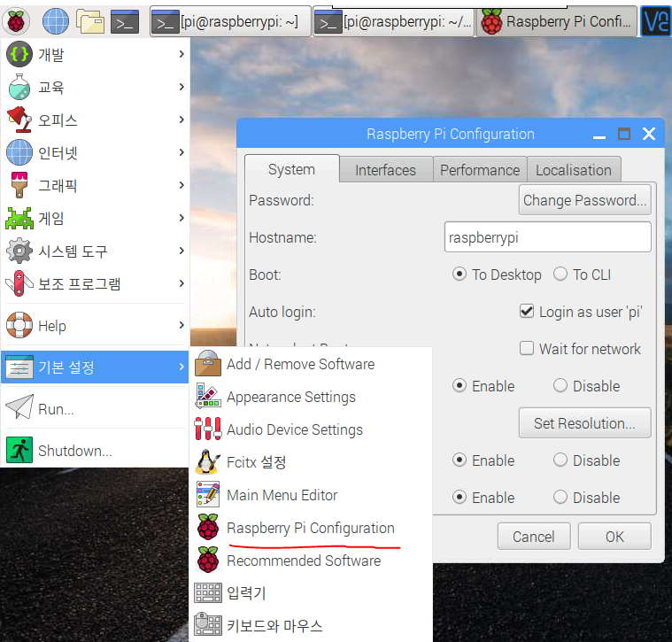The height and width of the screenshot is (642, 672).
Task: Expand the Help submenu arrow
Action: point(182,325)
